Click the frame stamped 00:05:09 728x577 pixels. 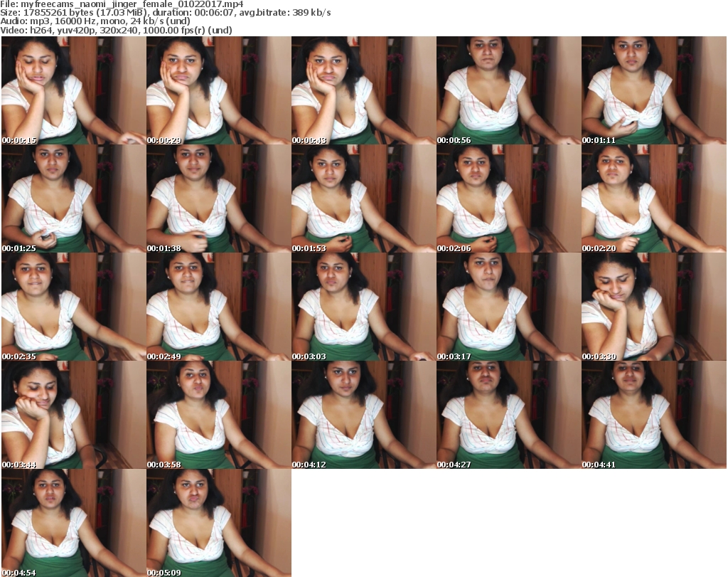pos(219,523)
